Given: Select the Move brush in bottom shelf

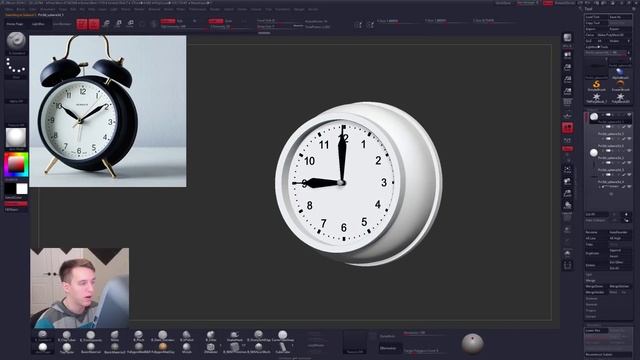Looking at the screenshot, I should pos(115,336).
